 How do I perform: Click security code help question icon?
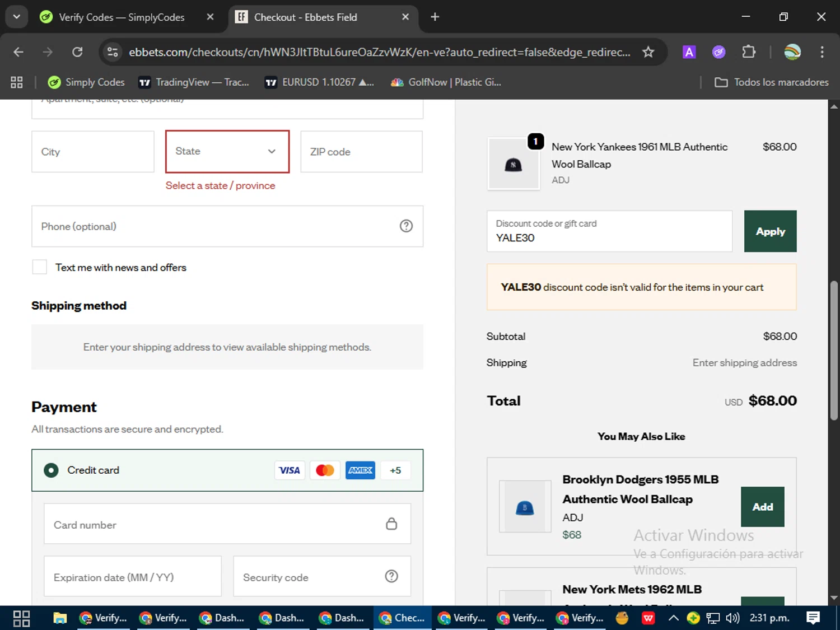[x=391, y=576]
